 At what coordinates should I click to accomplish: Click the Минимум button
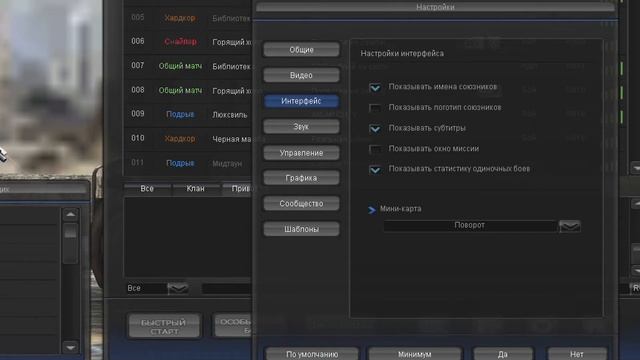click(415, 354)
